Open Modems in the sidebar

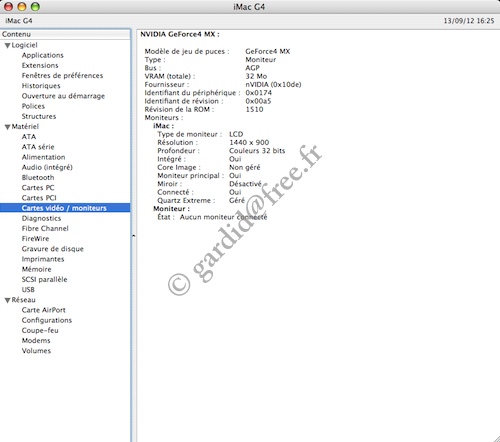pos(36,341)
